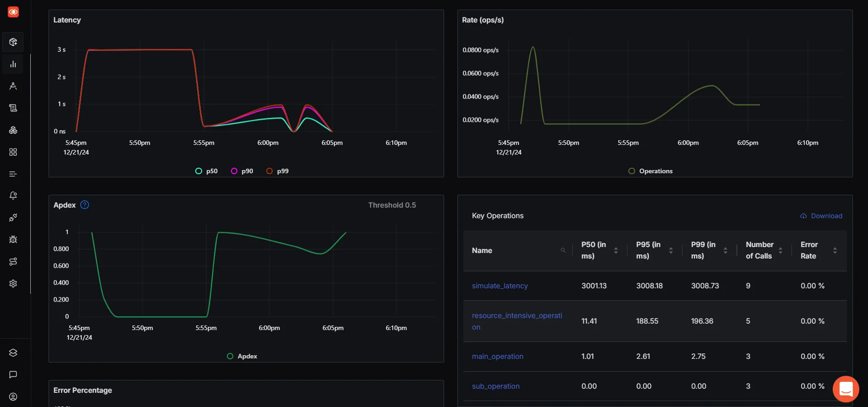Click the Latency panel title
868x407 pixels.
tap(67, 20)
